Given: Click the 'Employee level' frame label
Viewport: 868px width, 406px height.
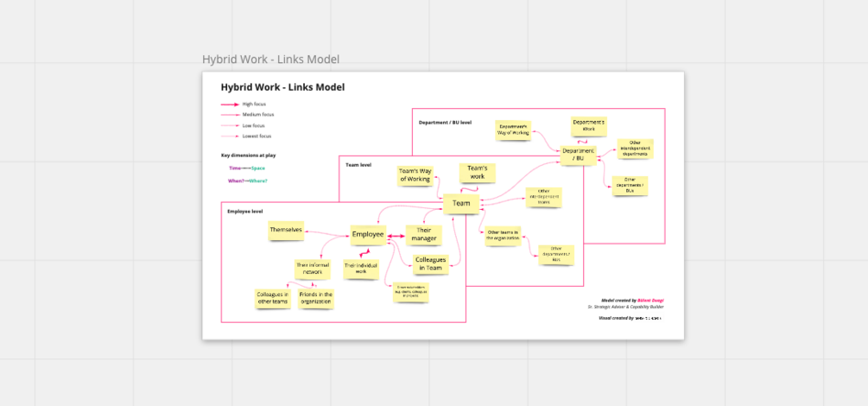Looking at the screenshot, I should point(244,212).
